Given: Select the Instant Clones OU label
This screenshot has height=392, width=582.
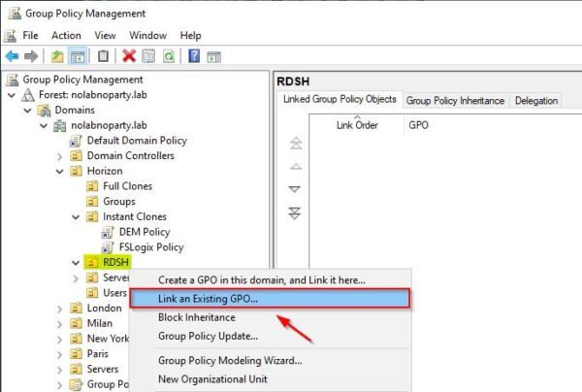Looking at the screenshot, I should coord(135,216).
